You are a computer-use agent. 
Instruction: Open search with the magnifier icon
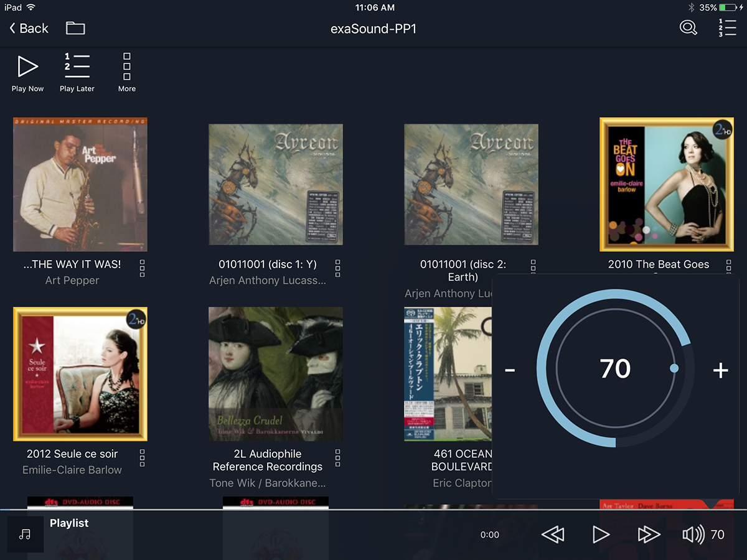(688, 28)
